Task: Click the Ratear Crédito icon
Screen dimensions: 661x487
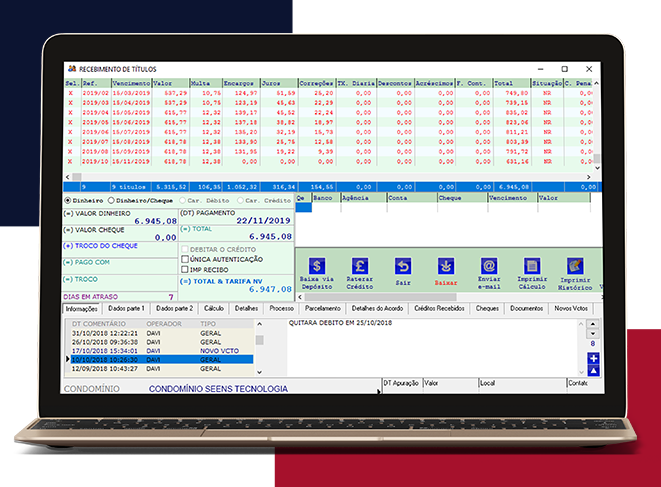Action: click(x=359, y=266)
